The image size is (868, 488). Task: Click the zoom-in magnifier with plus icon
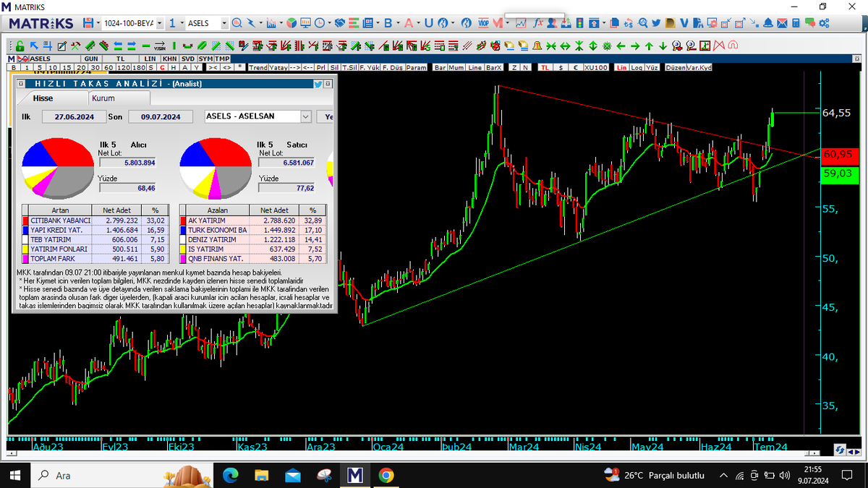click(676, 46)
